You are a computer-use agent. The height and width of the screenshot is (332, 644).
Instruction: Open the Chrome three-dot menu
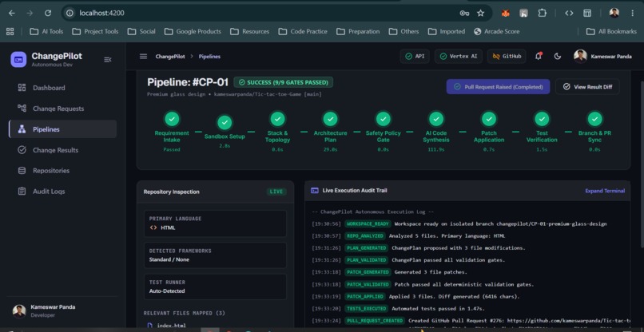(633, 13)
